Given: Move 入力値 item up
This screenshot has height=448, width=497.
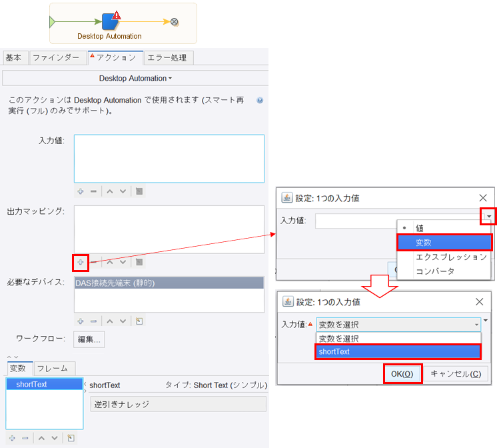Looking at the screenshot, I should click(110, 191).
